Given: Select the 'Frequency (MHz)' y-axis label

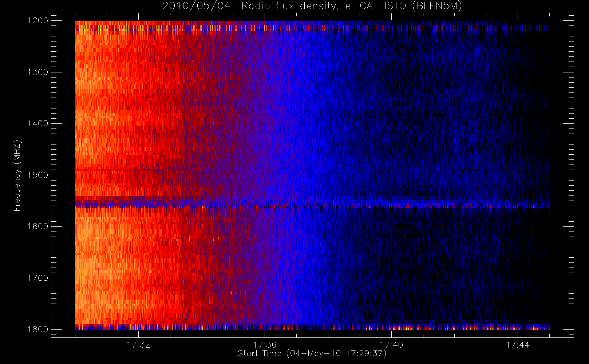Looking at the screenshot, I should (x=17, y=175).
